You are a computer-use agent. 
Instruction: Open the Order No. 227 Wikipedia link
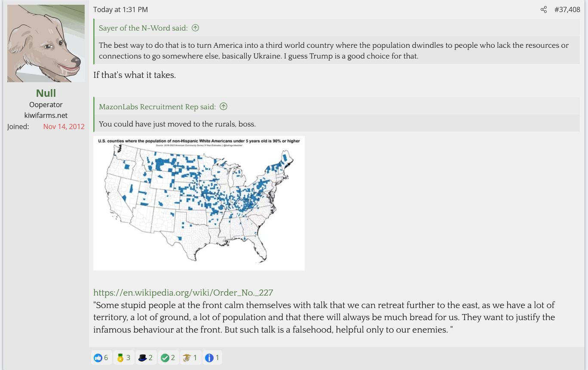pos(183,293)
